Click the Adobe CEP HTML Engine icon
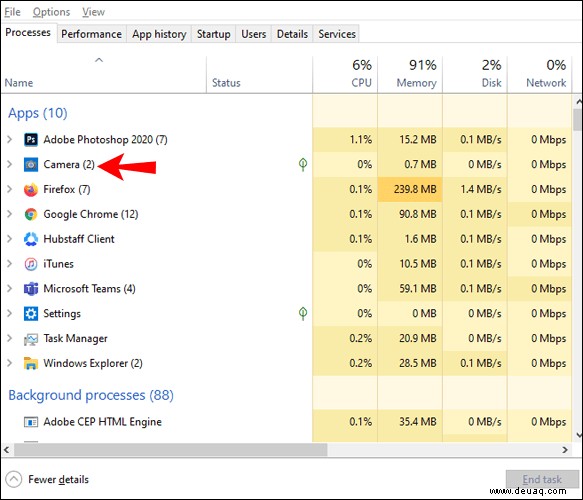Image resolution: width=583 pixels, height=500 pixels. pos(31,422)
